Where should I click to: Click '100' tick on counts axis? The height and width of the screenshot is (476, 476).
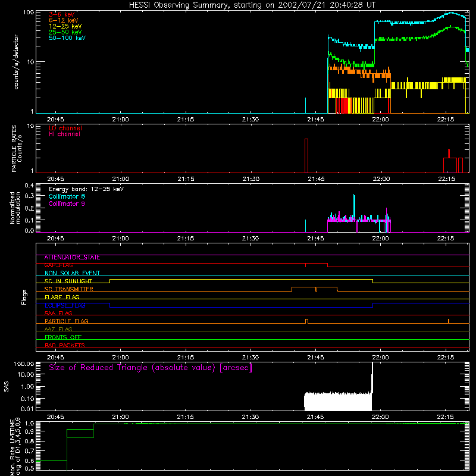28,12
